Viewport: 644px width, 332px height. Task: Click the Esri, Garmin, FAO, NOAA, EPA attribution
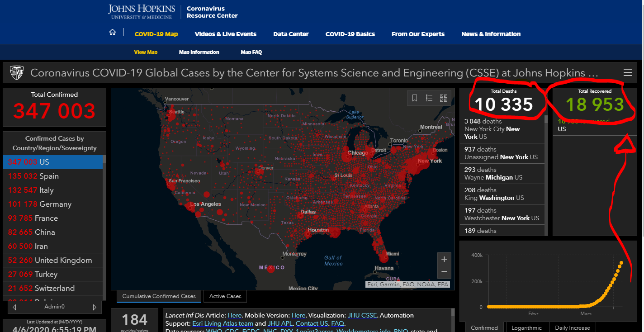tap(408, 285)
